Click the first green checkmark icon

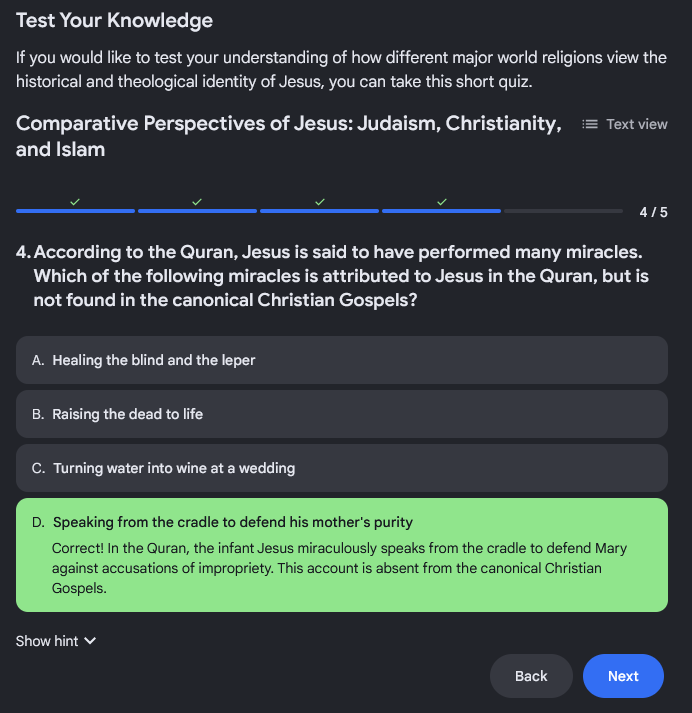click(75, 201)
